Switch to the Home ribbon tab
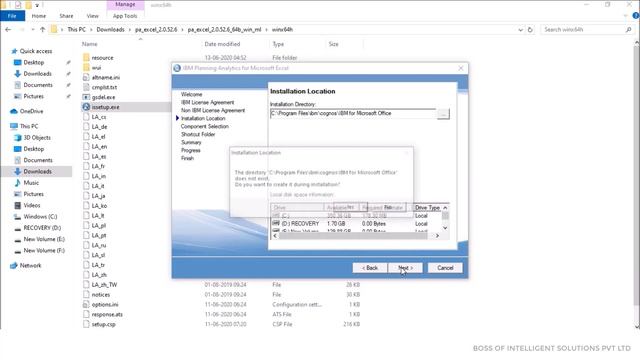Image resolution: width=640 pixels, height=360 pixels. coord(39,16)
